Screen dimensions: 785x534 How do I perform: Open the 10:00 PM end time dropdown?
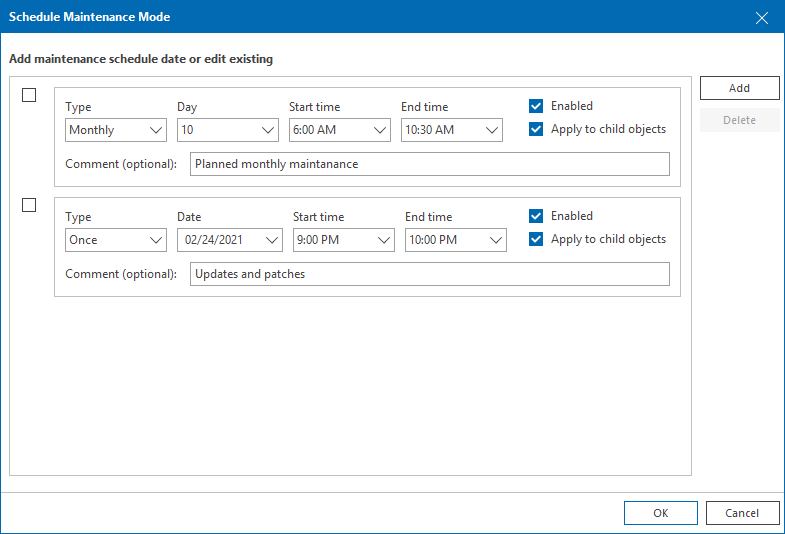tap(456, 240)
